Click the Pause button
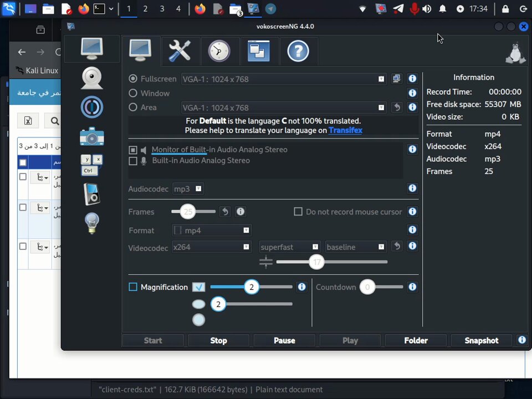This screenshot has width=532, height=399. point(284,340)
